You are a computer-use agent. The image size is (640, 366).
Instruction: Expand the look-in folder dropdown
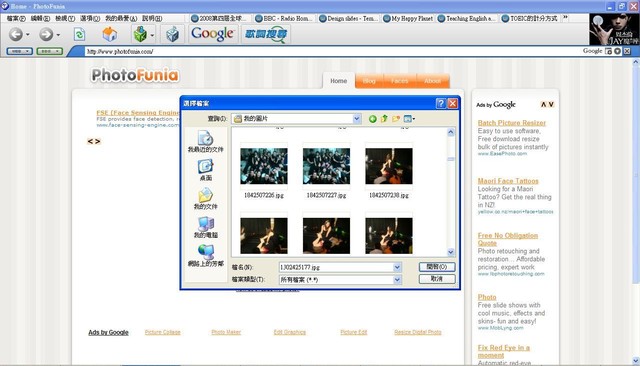(357, 119)
